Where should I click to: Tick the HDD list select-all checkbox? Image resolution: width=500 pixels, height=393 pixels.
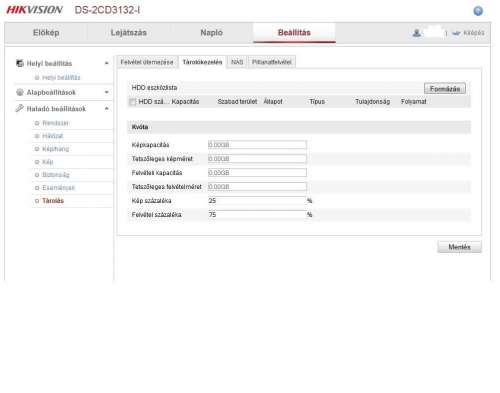133,102
